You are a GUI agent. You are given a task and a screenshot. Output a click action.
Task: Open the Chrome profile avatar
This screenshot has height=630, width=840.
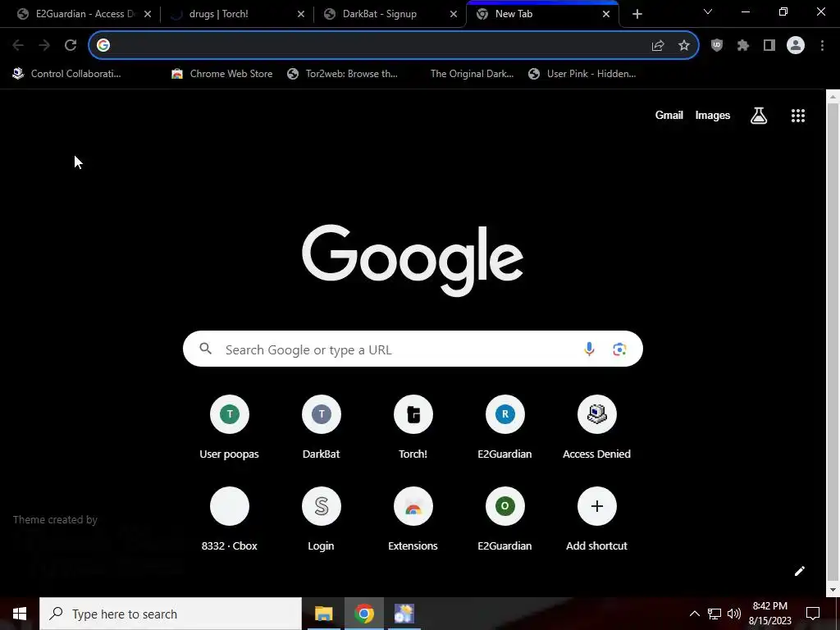pyautogui.click(x=796, y=46)
